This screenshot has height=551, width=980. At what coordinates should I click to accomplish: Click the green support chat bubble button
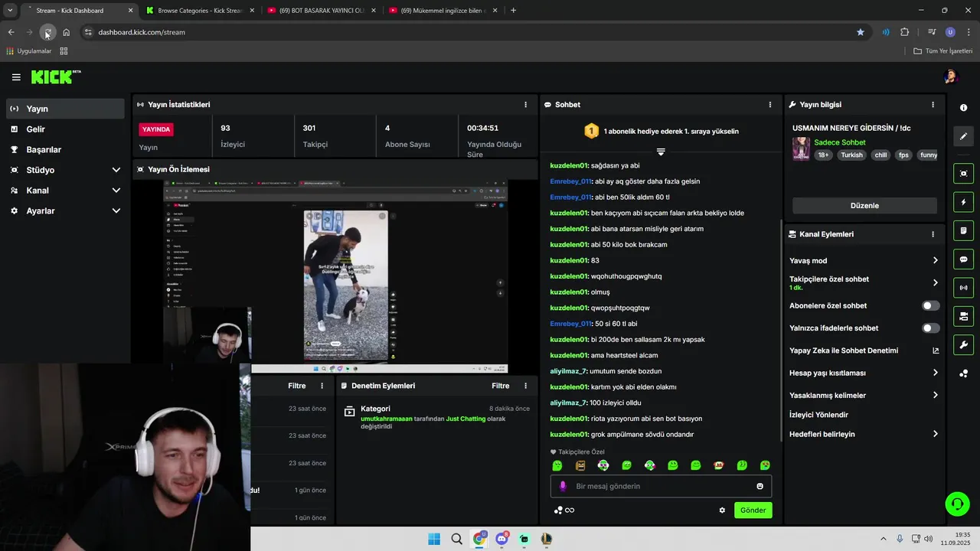coord(957,504)
